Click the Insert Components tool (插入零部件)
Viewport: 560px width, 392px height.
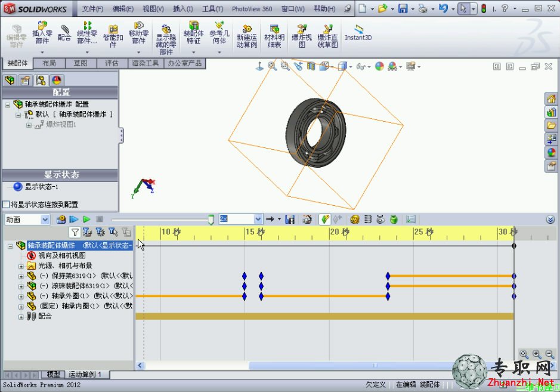click(42, 33)
